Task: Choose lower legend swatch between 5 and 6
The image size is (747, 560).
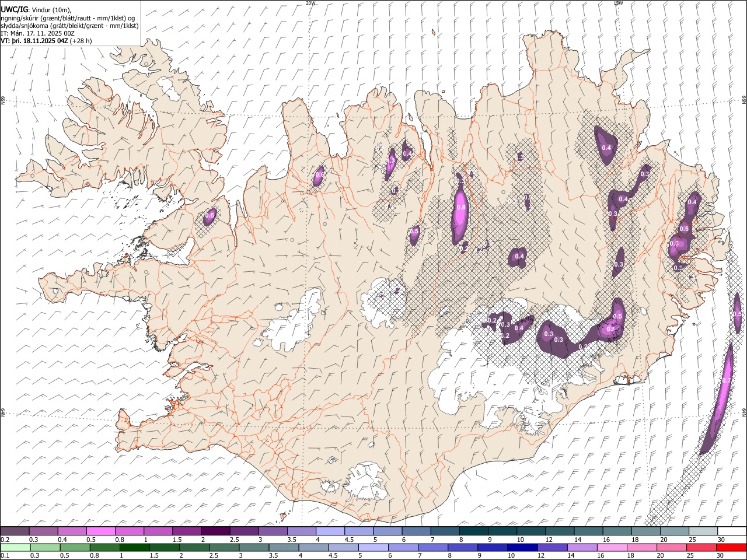Action: coord(373,547)
